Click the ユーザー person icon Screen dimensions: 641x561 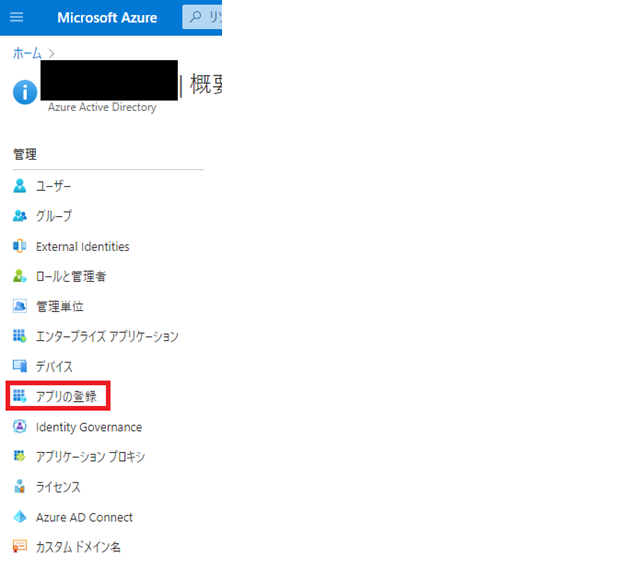coord(19,186)
